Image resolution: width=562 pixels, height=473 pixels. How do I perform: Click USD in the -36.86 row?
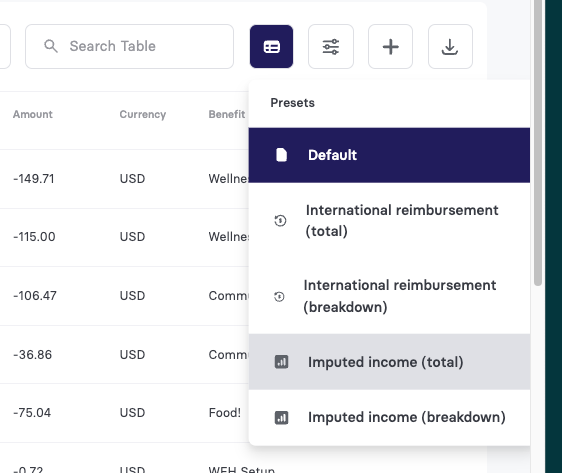[x=132, y=355]
